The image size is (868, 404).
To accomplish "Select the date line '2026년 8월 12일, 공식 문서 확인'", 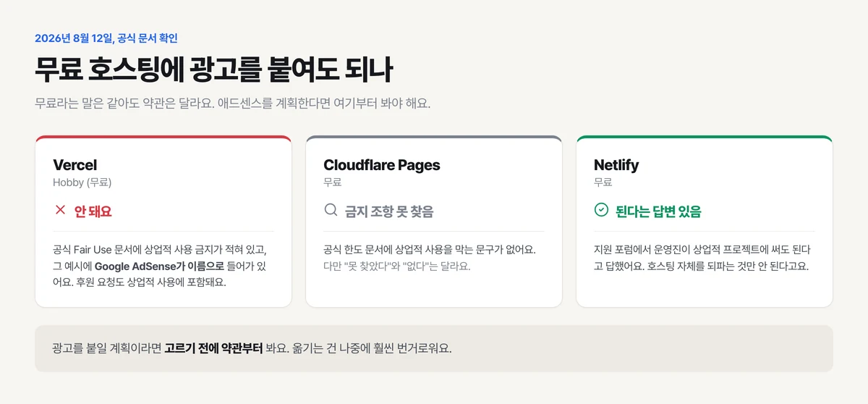I will pyautogui.click(x=106, y=38).
